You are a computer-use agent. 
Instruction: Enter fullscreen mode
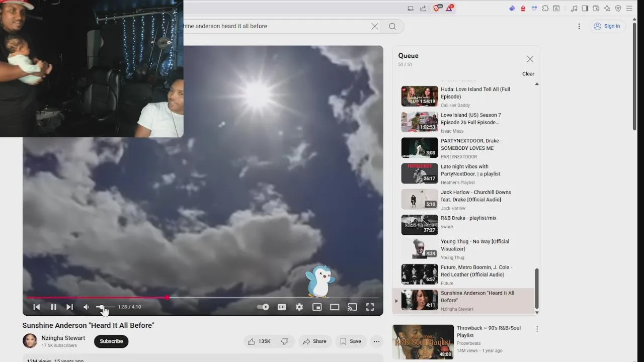pos(370,307)
